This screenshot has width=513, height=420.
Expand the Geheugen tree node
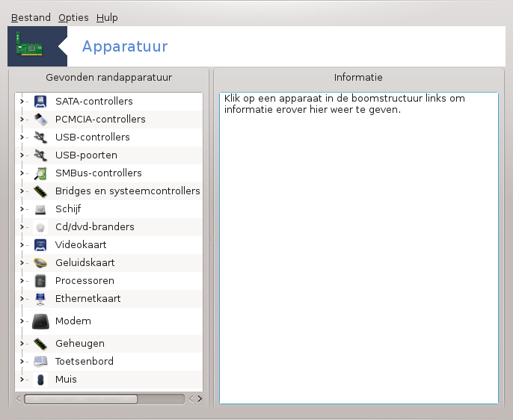pyautogui.click(x=22, y=344)
